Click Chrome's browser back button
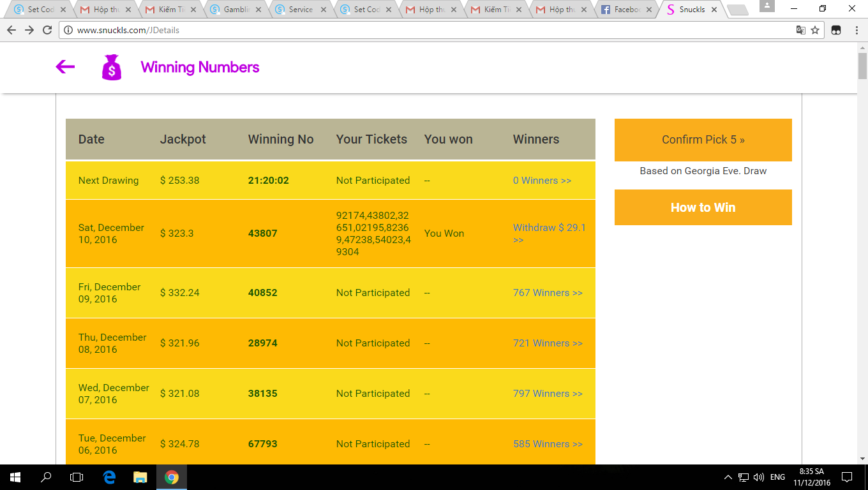The height and width of the screenshot is (490, 868). [x=11, y=30]
